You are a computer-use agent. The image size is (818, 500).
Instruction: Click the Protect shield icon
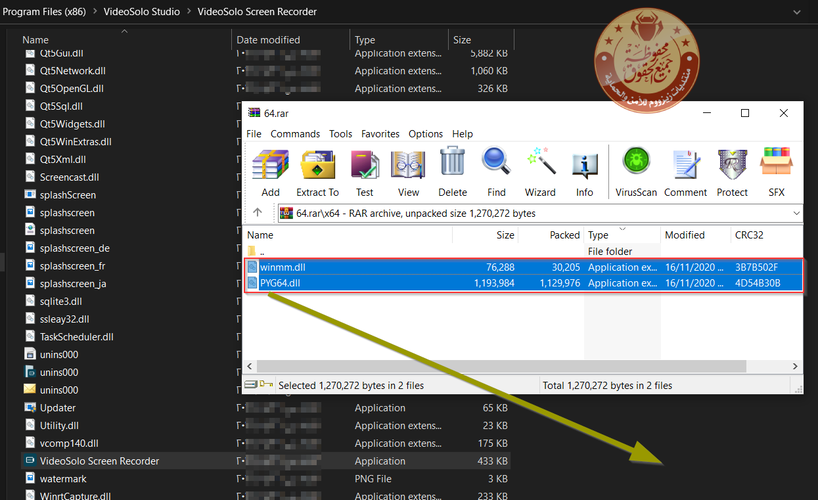pos(732,164)
